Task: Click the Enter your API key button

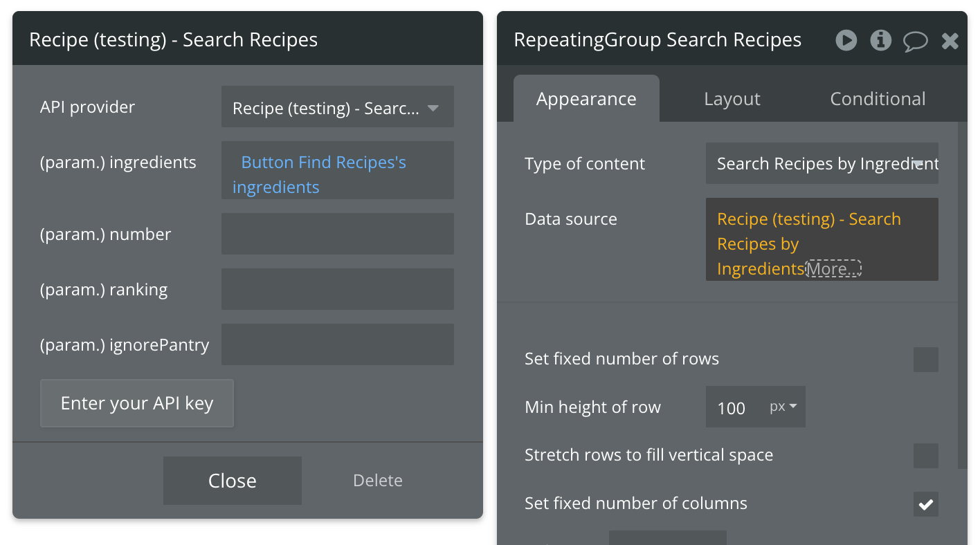Action: click(137, 403)
